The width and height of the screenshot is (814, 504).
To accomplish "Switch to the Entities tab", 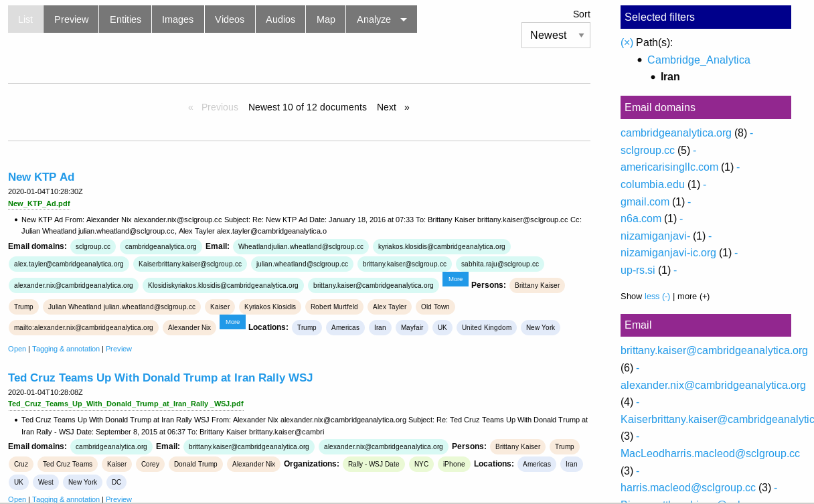I will click(125, 19).
